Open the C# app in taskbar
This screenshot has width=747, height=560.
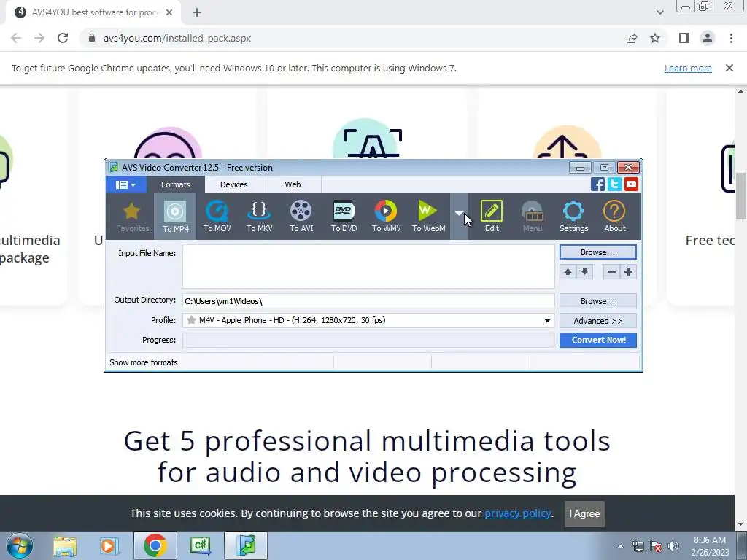(200, 545)
